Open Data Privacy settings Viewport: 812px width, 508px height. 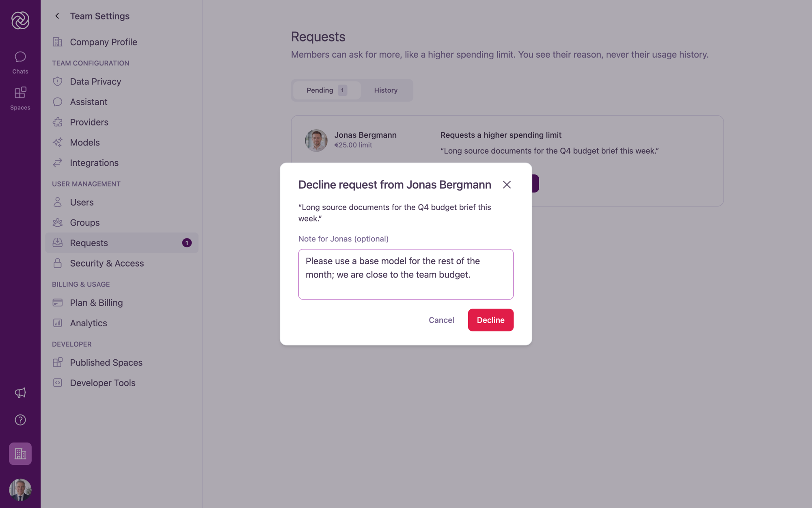(x=122, y=81)
